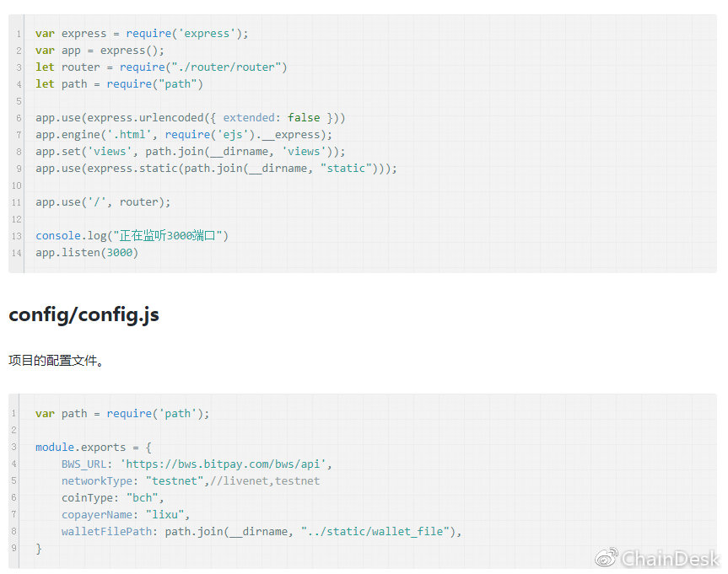Select line number 14 in the code gutter

(x=18, y=253)
